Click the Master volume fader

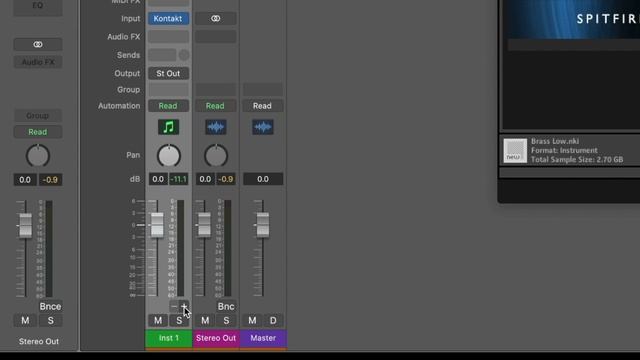[263, 224]
